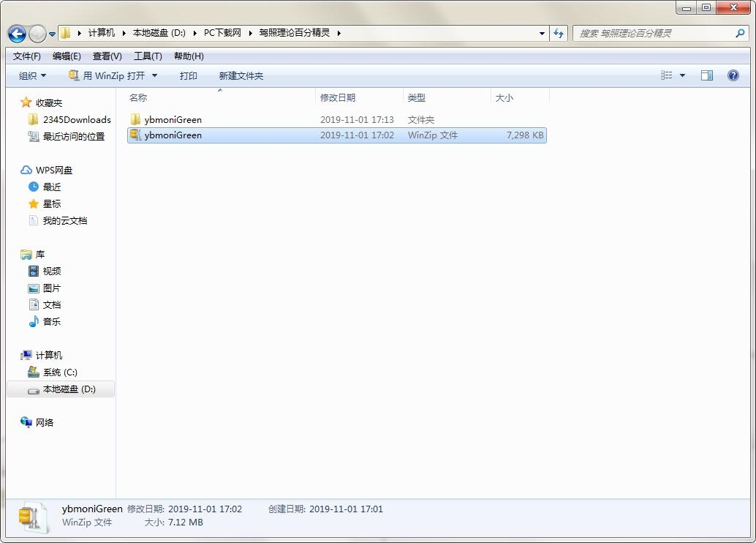The width and height of the screenshot is (756, 543).
Task: Select the ybmoniGreen folder icon
Action: coord(135,119)
